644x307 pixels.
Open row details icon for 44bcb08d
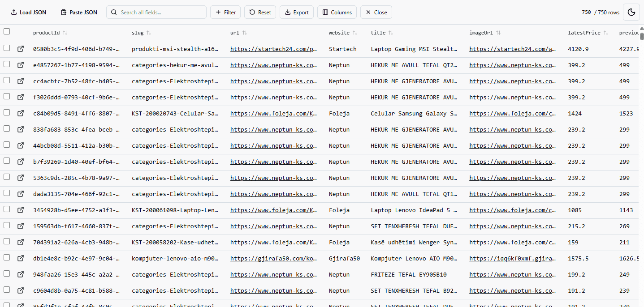click(x=21, y=145)
